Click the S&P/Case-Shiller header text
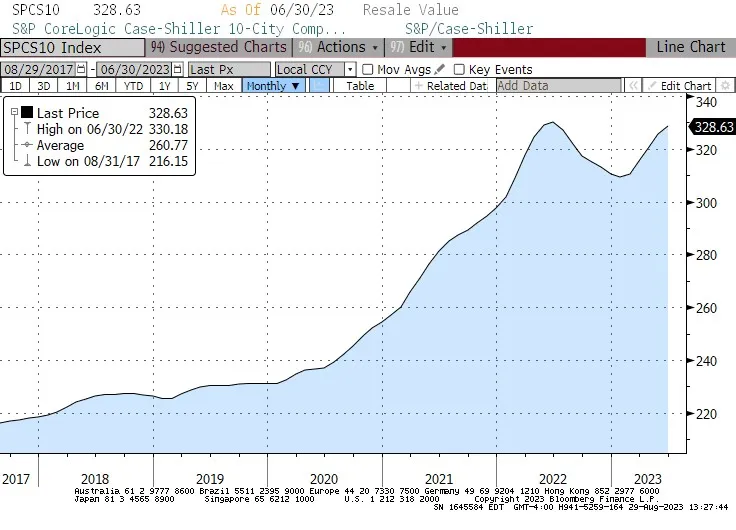 coord(469,29)
